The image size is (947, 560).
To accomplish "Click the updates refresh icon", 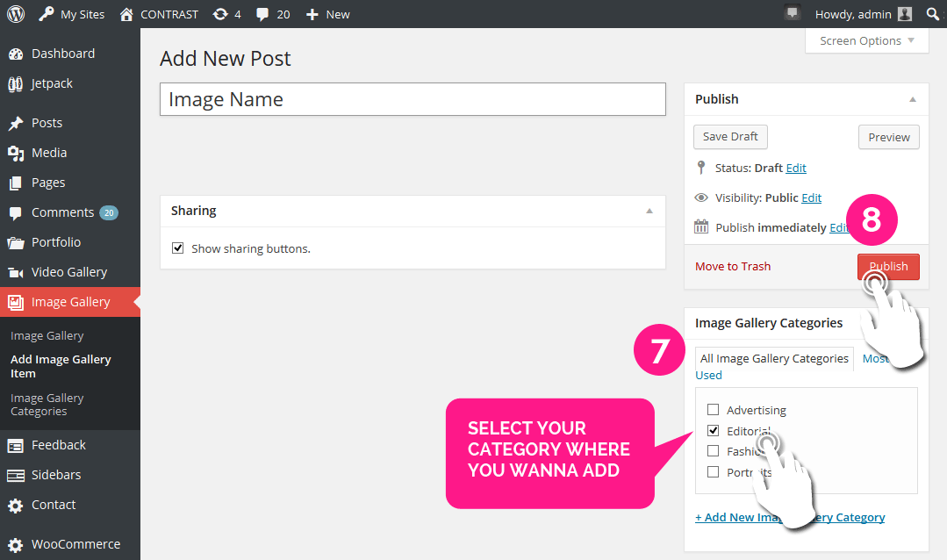I will [220, 14].
